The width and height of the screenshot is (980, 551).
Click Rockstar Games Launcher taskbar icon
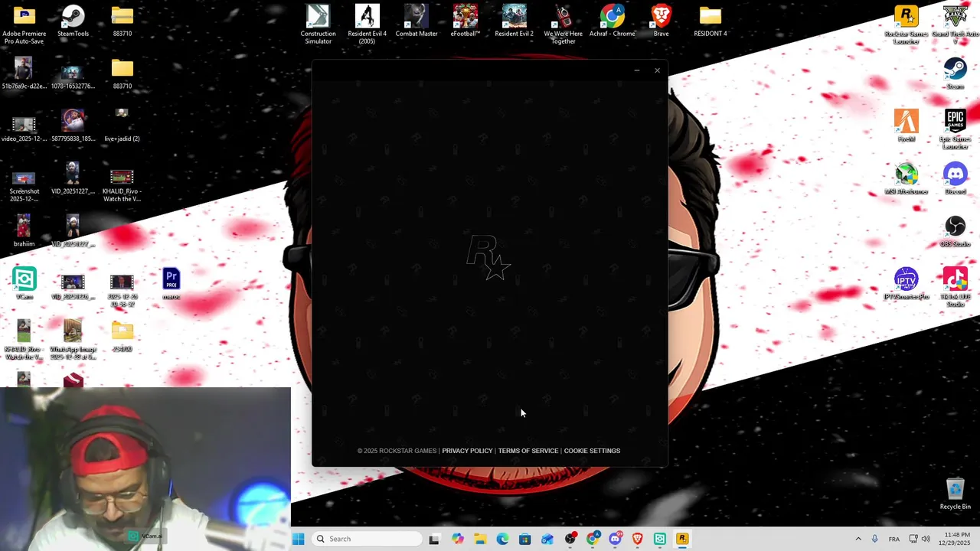[682, 539]
